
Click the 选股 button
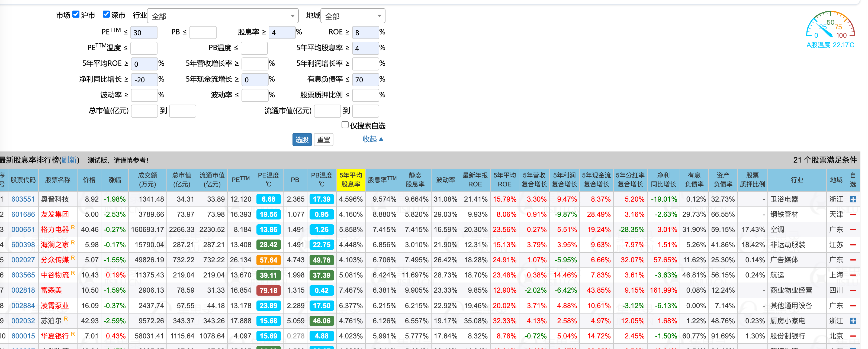(303, 140)
